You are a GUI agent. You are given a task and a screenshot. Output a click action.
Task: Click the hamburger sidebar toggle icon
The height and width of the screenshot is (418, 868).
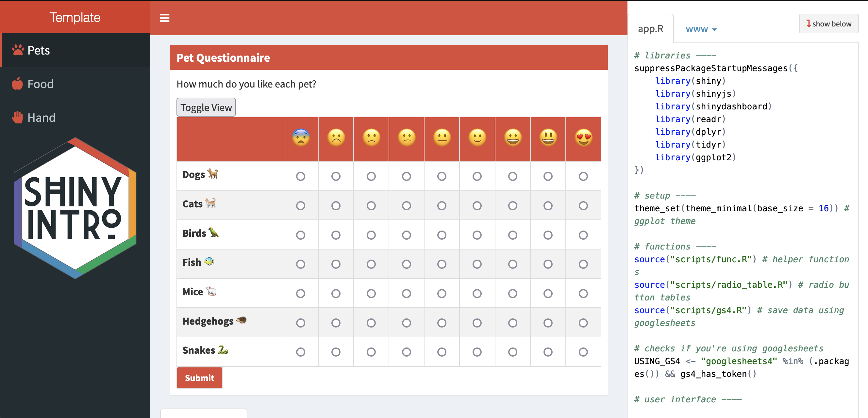pos(164,18)
